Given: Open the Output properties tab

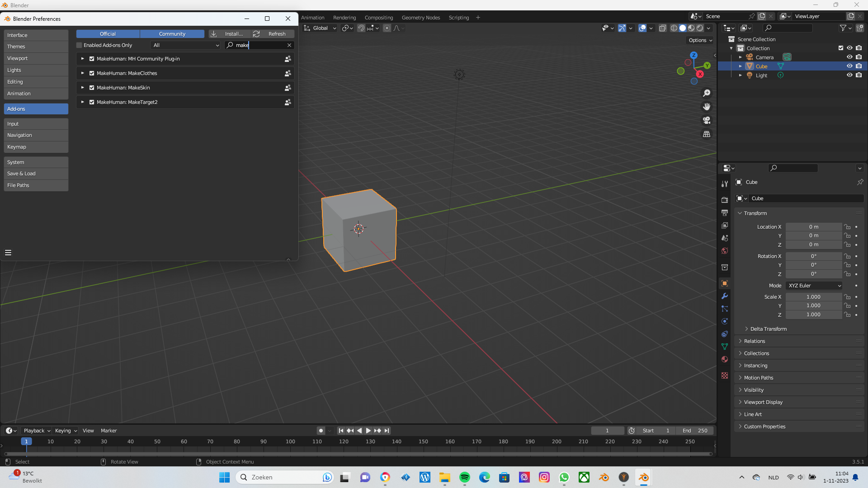Looking at the screenshot, I should tap(725, 212).
